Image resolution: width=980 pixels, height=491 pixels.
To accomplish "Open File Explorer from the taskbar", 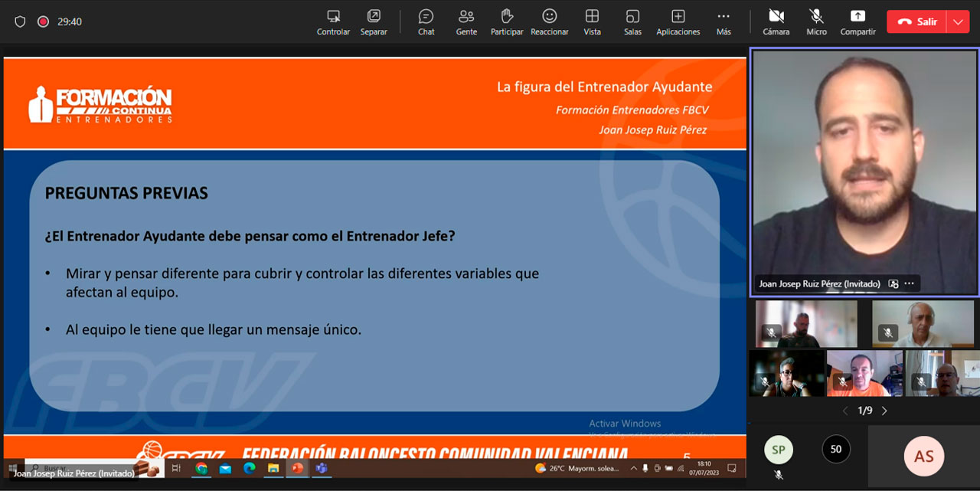I will point(273,468).
